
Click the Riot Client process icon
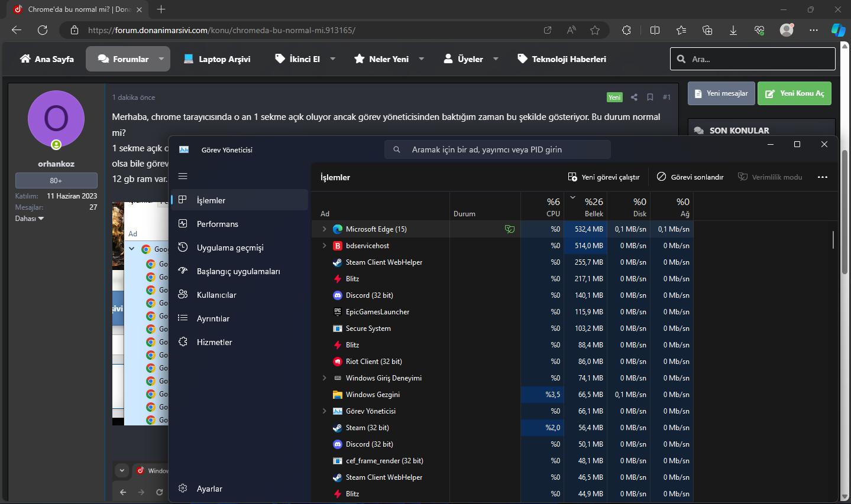pyautogui.click(x=338, y=362)
